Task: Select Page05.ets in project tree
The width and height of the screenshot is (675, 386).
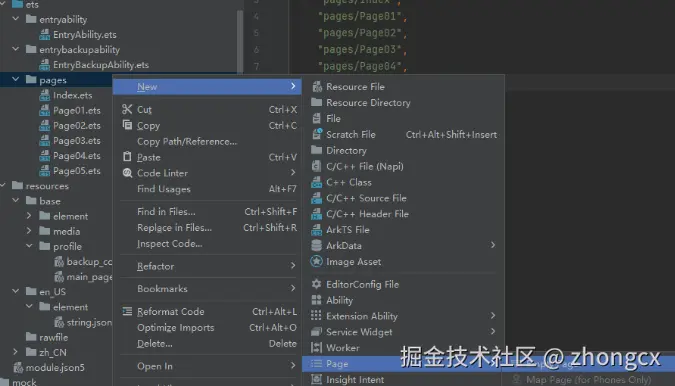Action: point(77,170)
